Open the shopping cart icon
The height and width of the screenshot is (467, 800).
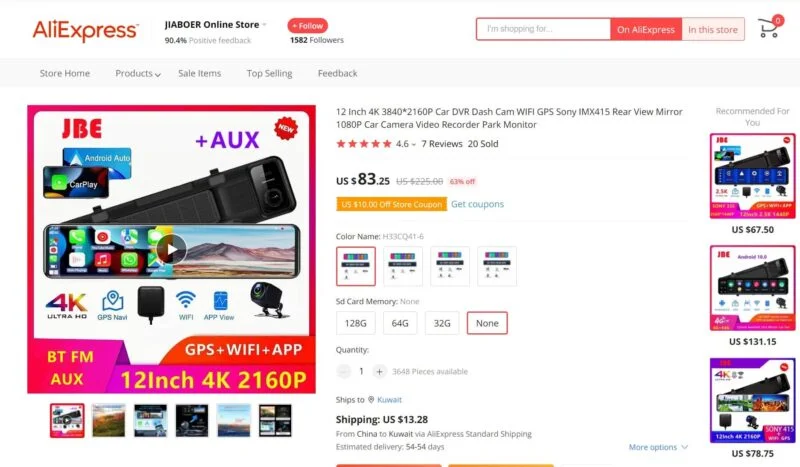pos(769,28)
